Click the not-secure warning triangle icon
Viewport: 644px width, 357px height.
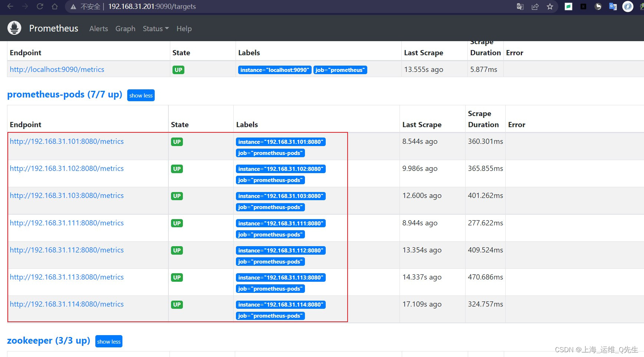click(73, 7)
